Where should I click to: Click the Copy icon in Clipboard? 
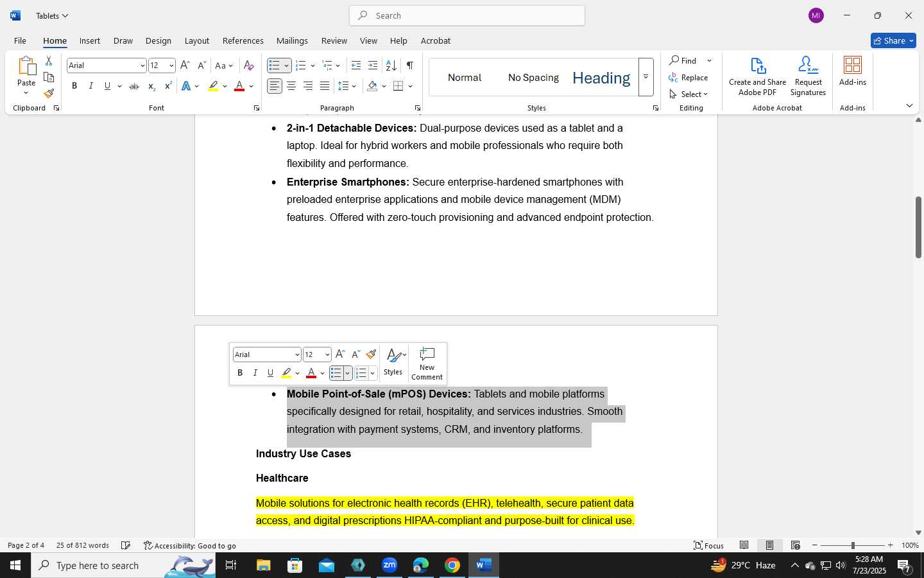[49, 77]
